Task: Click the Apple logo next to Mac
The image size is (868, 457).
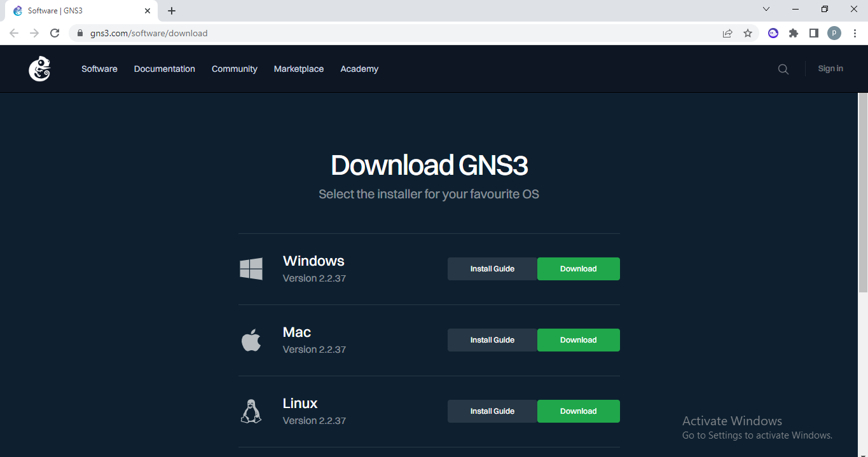Action: pos(251,340)
